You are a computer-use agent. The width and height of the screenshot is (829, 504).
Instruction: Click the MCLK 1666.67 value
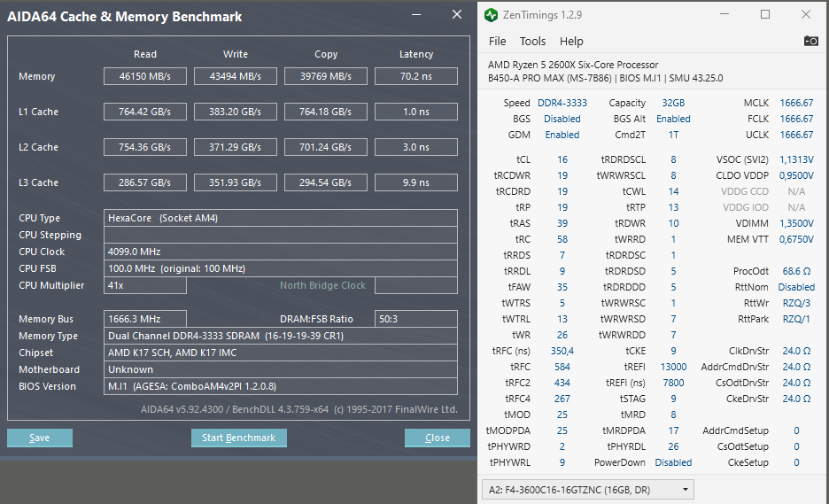coord(796,103)
